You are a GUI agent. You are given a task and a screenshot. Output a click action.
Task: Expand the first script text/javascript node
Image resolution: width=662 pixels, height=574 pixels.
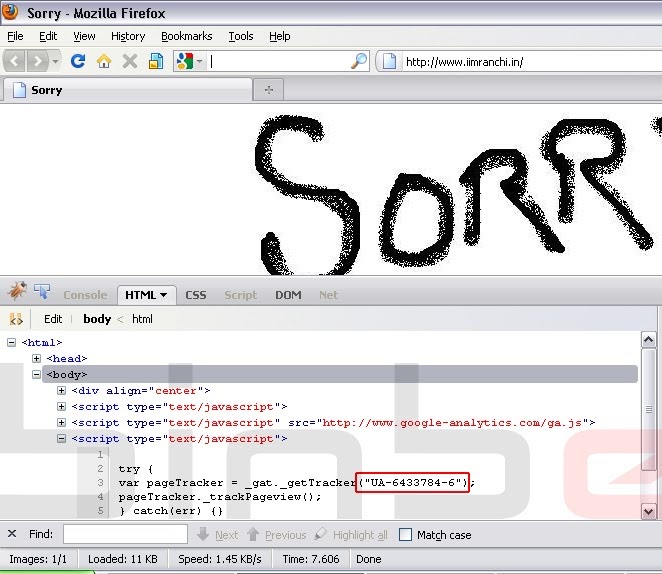(x=62, y=406)
